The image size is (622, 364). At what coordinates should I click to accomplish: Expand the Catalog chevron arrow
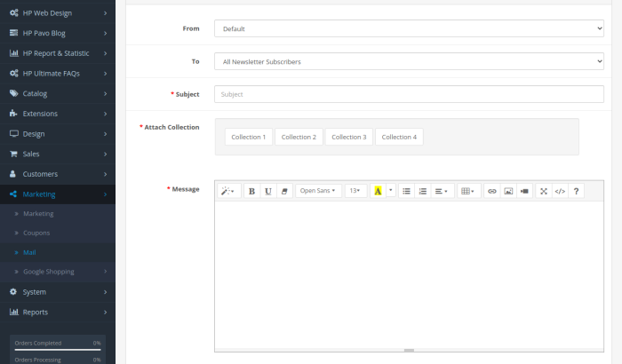(105, 93)
